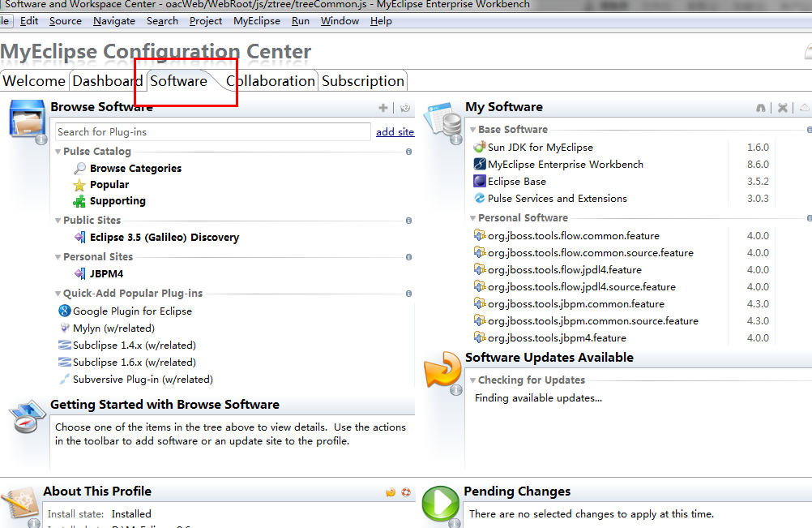Switch to the Software tab
Image resolution: width=812 pixels, height=528 pixels.
(x=178, y=81)
